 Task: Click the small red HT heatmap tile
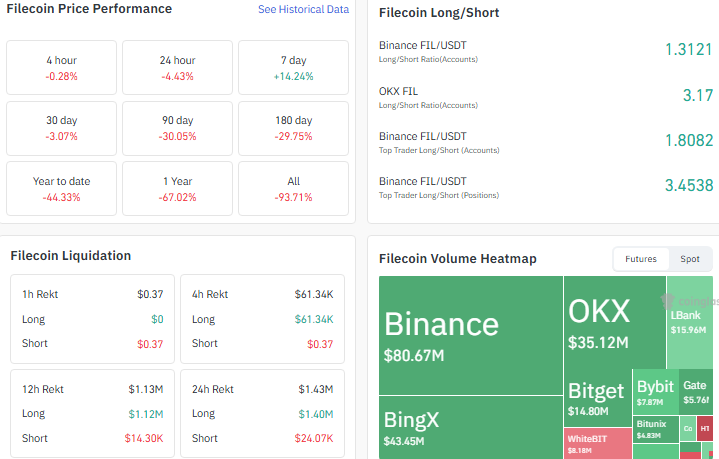[705, 428]
